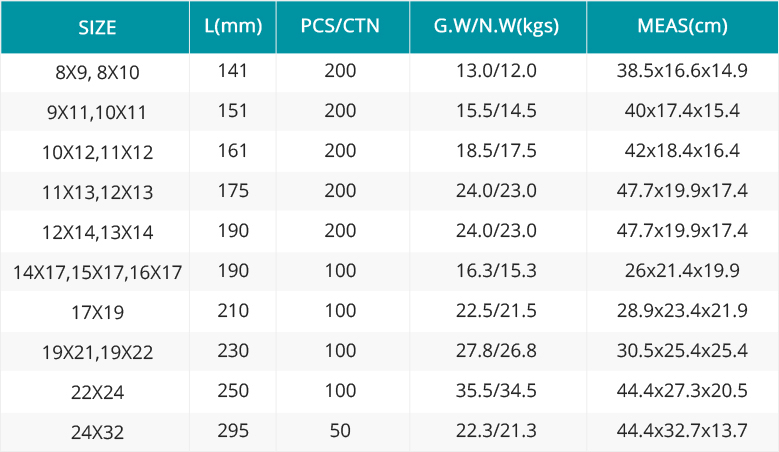This screenshot has height=452, width=779.
Task: Click measurement 44.4x32.7x13.7
Action: click(x=683, y=430)
